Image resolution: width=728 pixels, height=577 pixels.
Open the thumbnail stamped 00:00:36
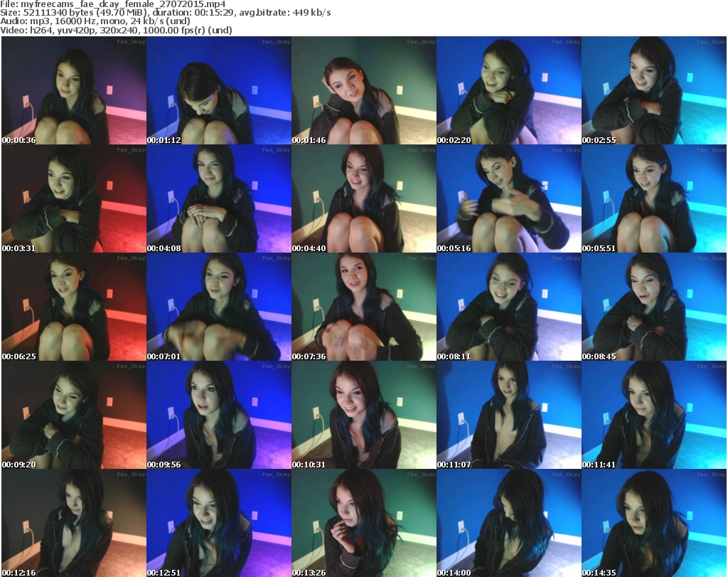74,90
